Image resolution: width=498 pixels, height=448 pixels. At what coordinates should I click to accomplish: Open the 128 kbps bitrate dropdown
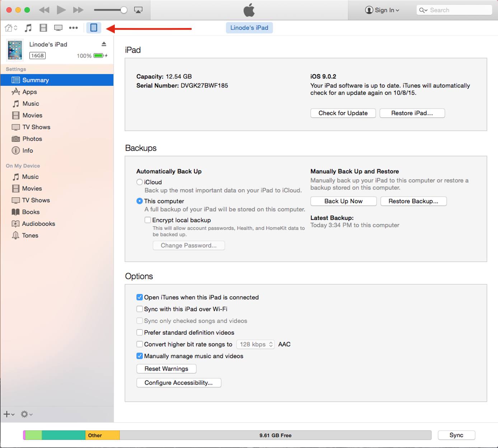tap(255, 344)
